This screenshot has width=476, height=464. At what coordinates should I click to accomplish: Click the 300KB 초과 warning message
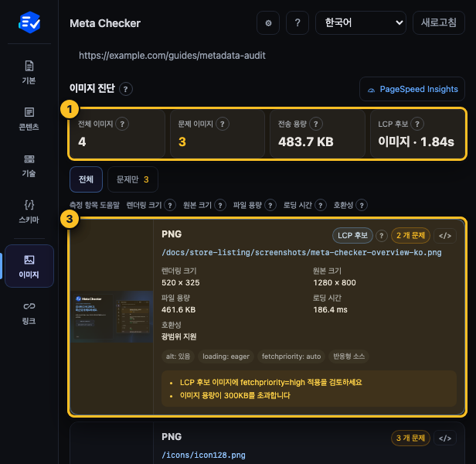pos(235,396)
